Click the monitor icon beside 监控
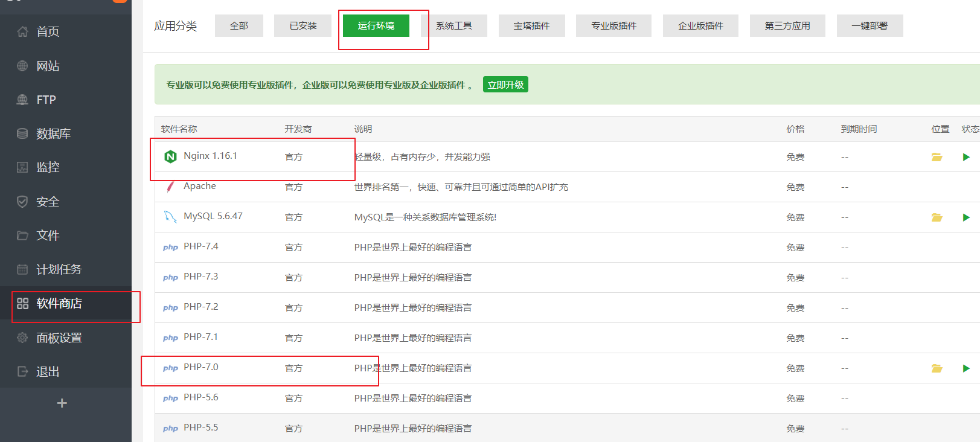980x442 pixels. point(22,167)
